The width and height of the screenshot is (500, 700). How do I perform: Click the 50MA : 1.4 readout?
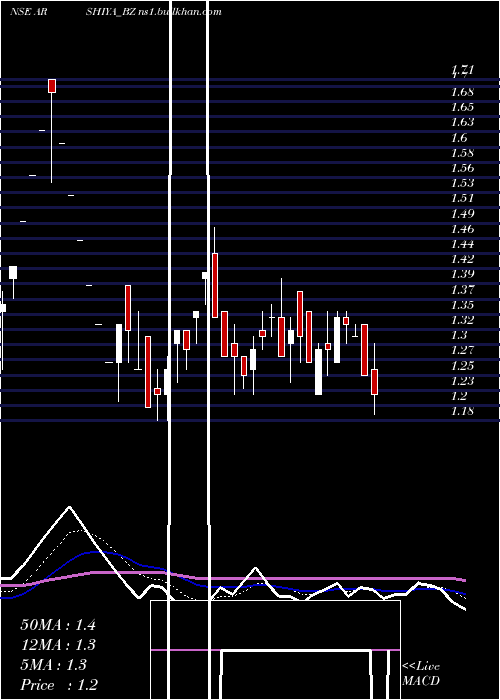tap(58, 625)
